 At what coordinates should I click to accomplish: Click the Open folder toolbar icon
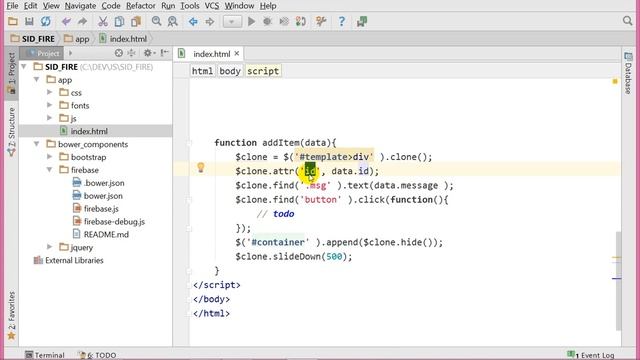(x=13, y=21)
